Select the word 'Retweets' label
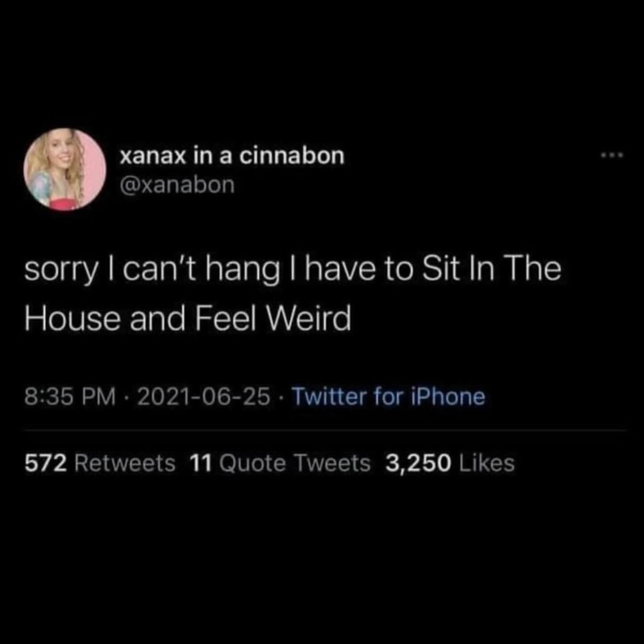 [125, 463]
